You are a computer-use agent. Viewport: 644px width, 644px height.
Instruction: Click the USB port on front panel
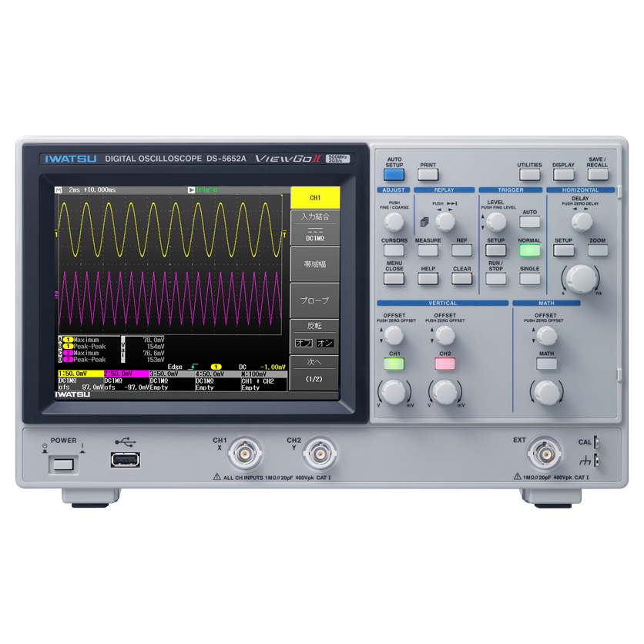(x=126, y=460)
